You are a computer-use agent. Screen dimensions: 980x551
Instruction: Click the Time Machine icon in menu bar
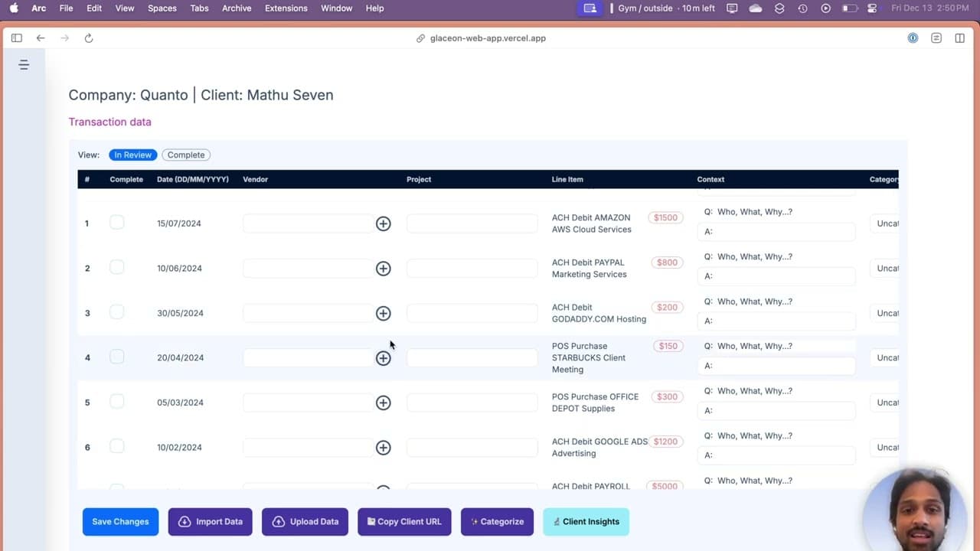(x=802, y=8)
